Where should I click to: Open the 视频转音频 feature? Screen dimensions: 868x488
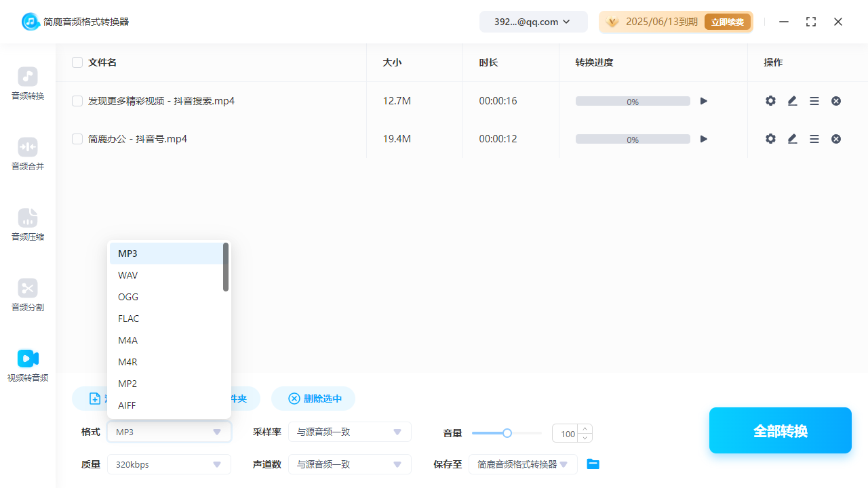click(27, 366)
